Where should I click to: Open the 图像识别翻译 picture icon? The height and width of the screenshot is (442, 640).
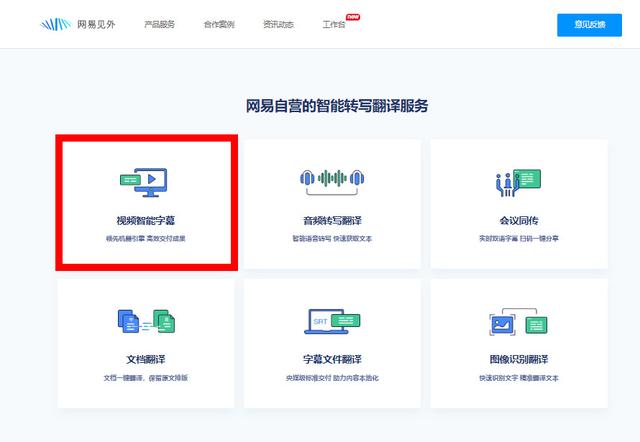(518, 322)
